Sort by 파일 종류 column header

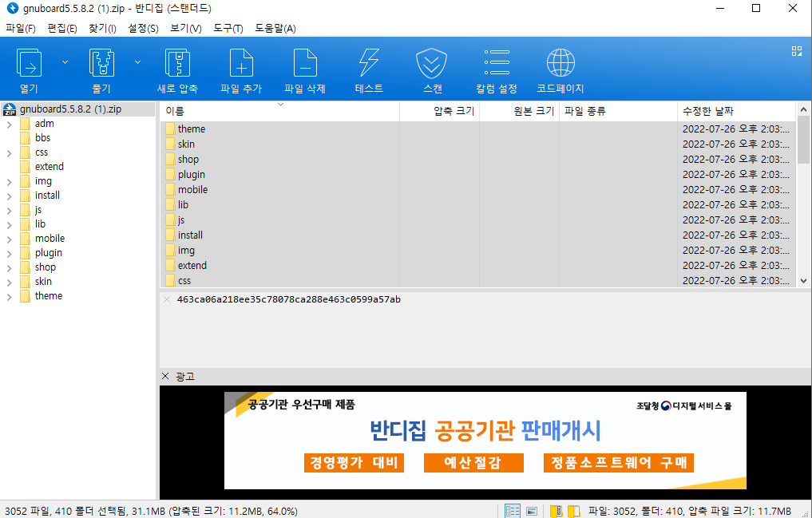(x=618, y=111)
